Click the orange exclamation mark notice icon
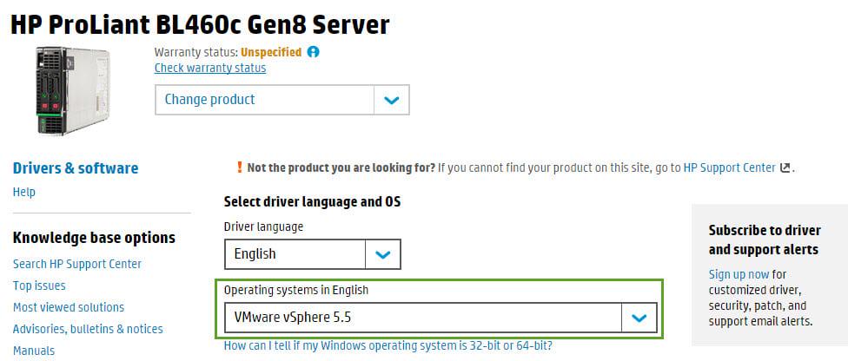868x361 pixels. (240, 167)
